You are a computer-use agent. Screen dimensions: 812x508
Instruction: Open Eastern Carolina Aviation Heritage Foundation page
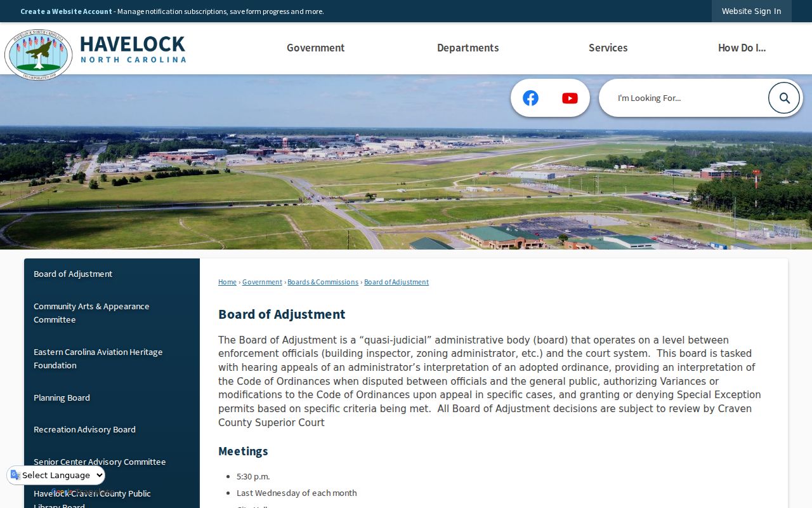112,359
